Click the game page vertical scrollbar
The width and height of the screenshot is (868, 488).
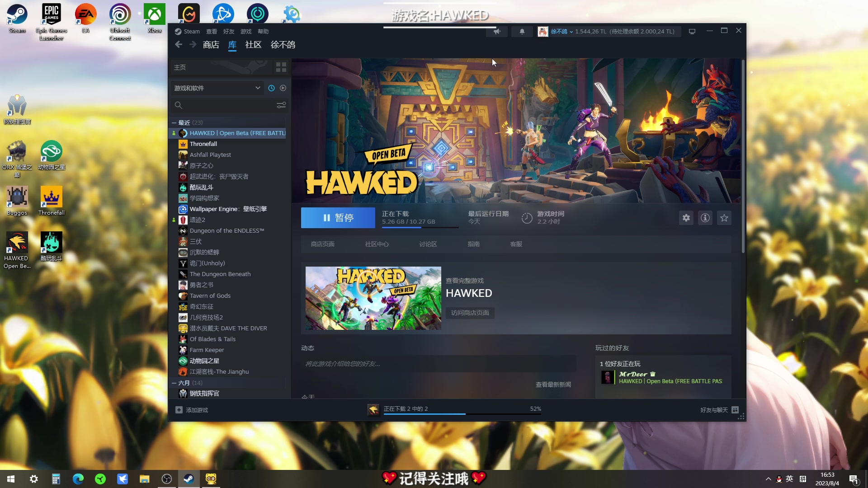743,156
